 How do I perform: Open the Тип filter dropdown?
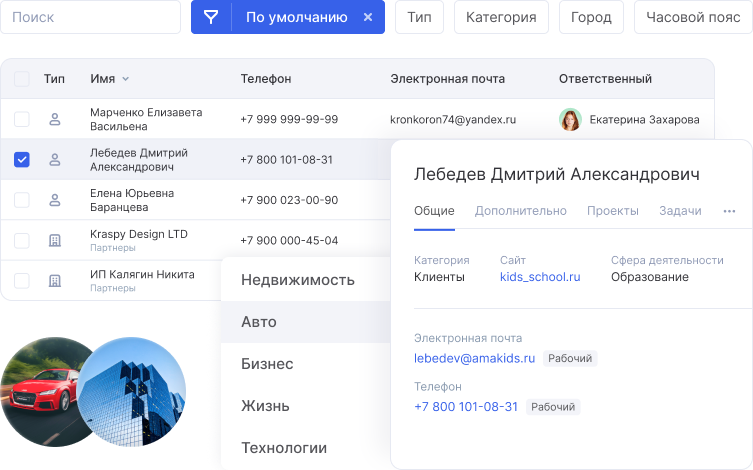(419, 17)
